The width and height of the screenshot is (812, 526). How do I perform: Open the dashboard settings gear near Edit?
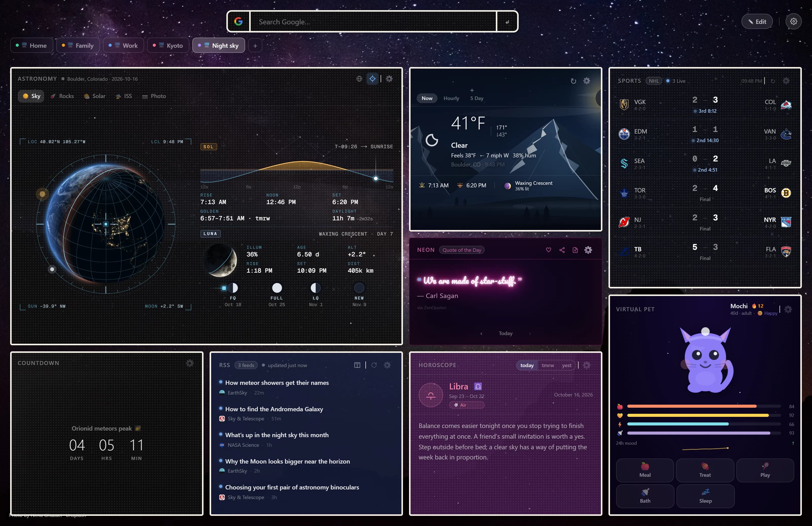click(793, 22)
